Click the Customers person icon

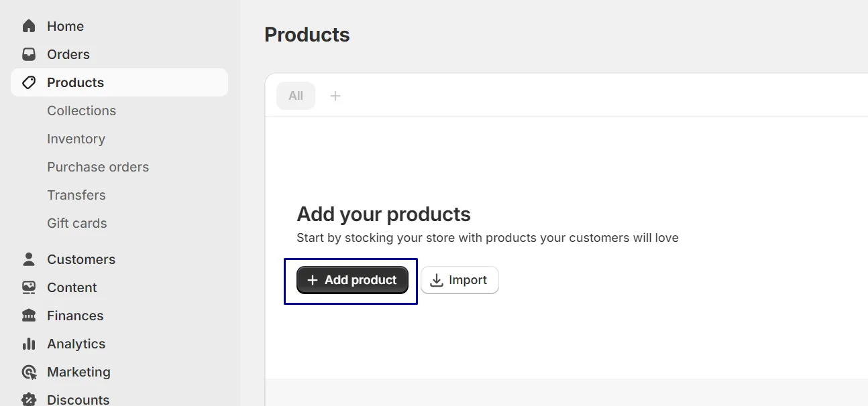point(29,259)
